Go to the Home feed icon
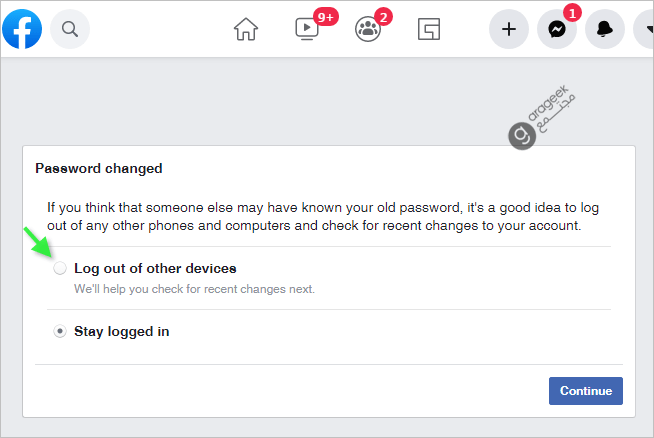The width and height of the screenshot is (654, 438). pos(246,29)
